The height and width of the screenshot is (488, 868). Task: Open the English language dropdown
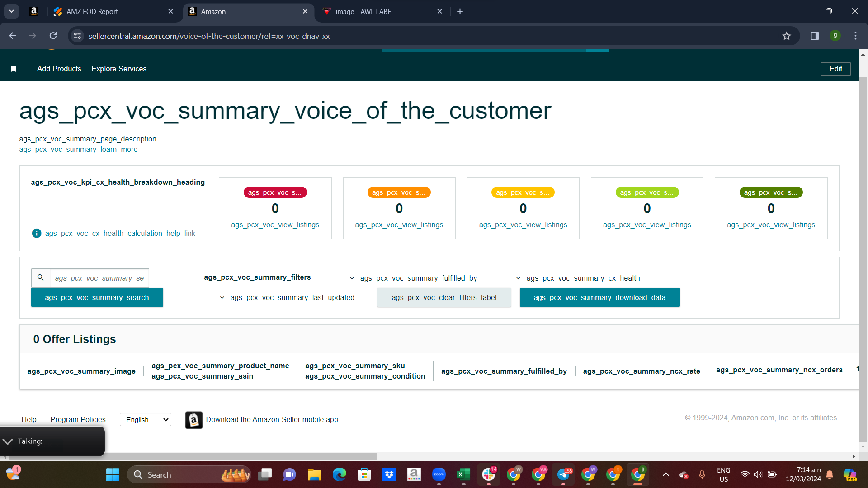click(146, 419)
